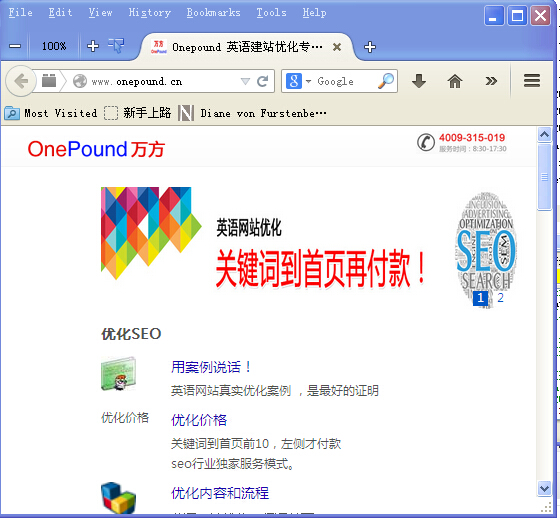Click the tab groups icon next to zoom
Image resolution: width=560 pixels, height=526 pixels.
(116, 45)
